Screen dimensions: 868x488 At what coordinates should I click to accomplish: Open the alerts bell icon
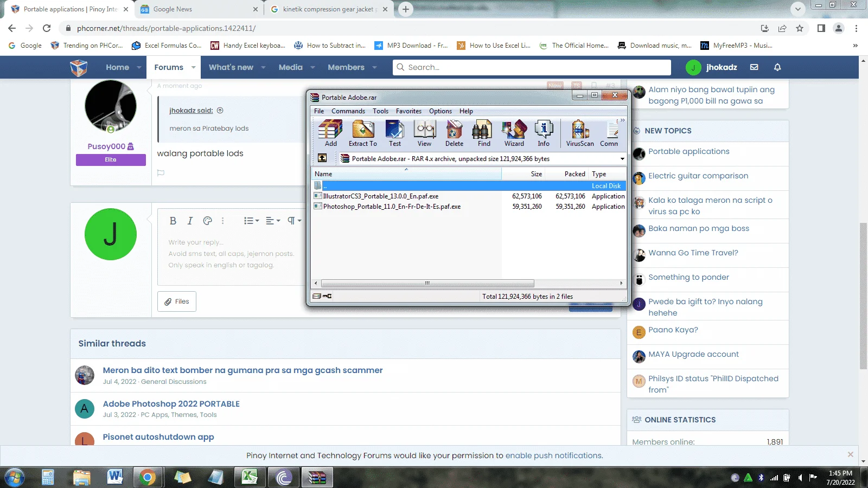tap(777, 67)
